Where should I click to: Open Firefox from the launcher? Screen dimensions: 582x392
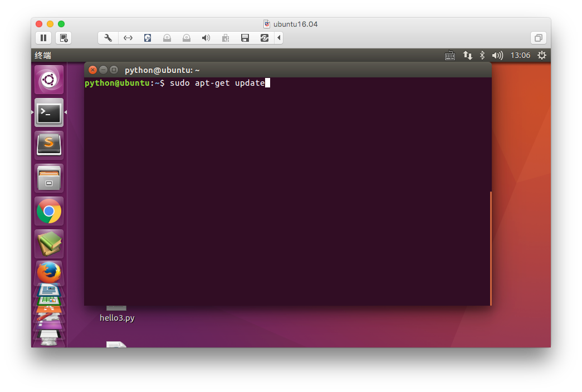coord(49,272)
